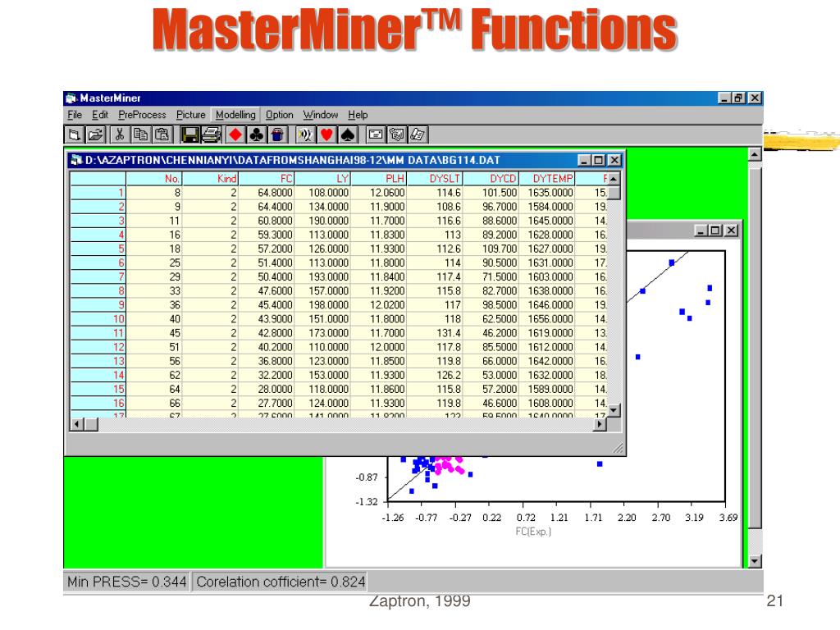This screenshot has height=630, width=840.
Task: Click the BG114.DAT window system icon
Action: click(x=76, y=160)
